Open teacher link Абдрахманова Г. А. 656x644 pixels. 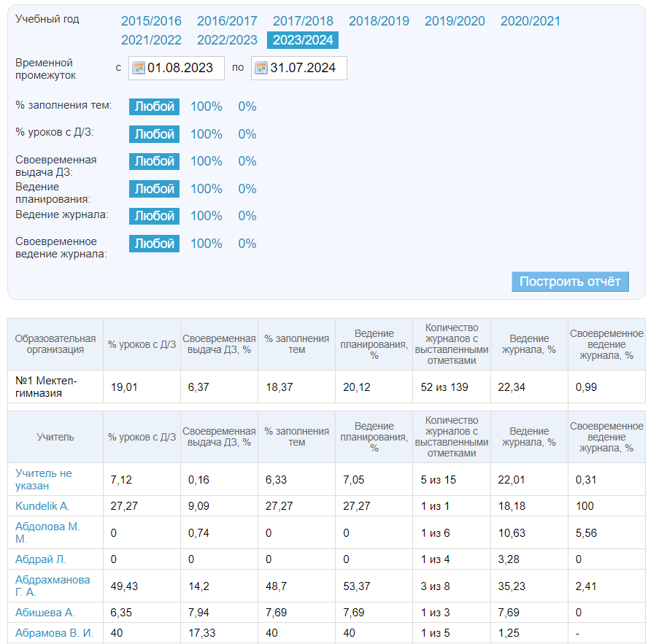coord(53,586)
